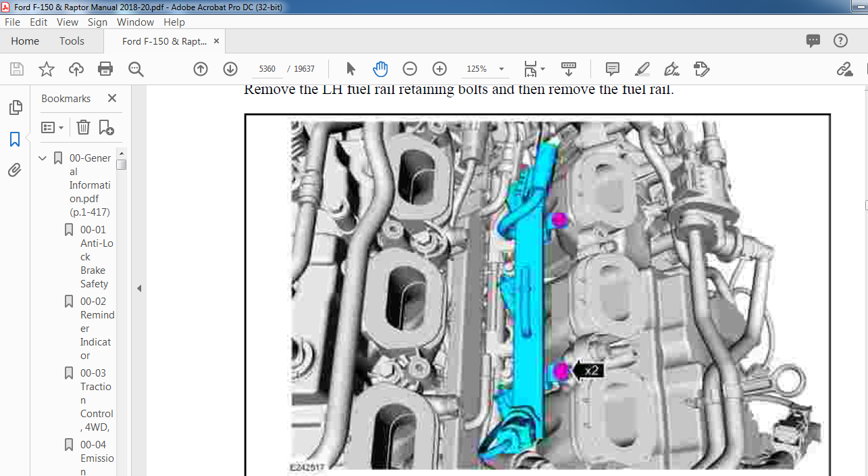868x476 pixels.
Task: Add document to favorites star
Action: pos(47,69)
